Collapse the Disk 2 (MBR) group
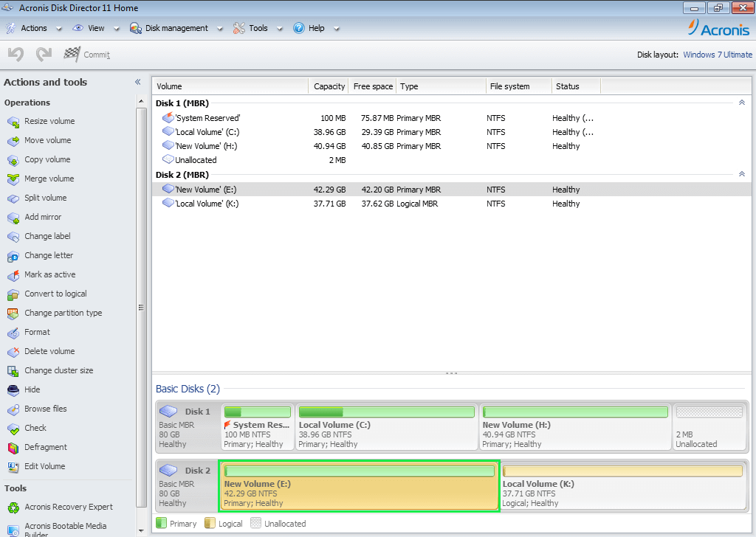The height and width of the screenshot is (537, 756). pyautogui.click(x=742, y=174)
